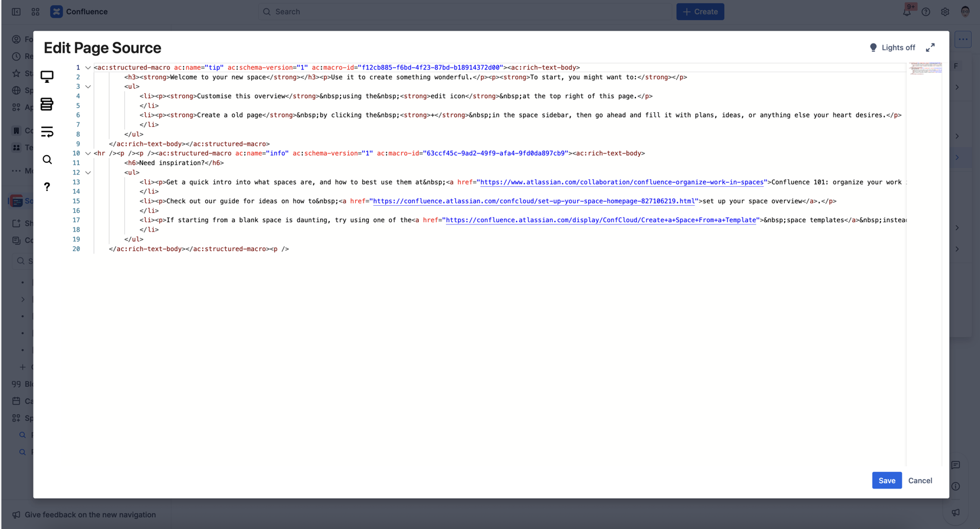Collapse the code fold at line 1
The width and height of the screenshot is (980, 529).
pos(88,68)
